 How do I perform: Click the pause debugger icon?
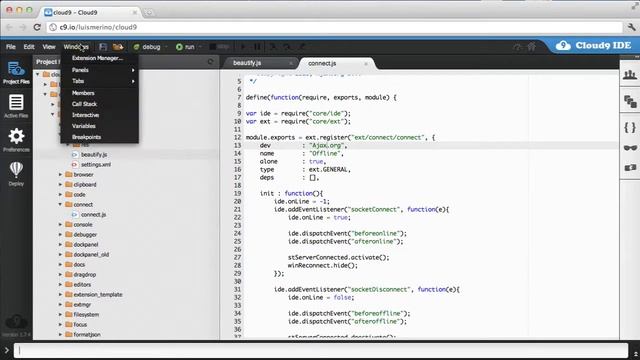(x=257, y=47)
